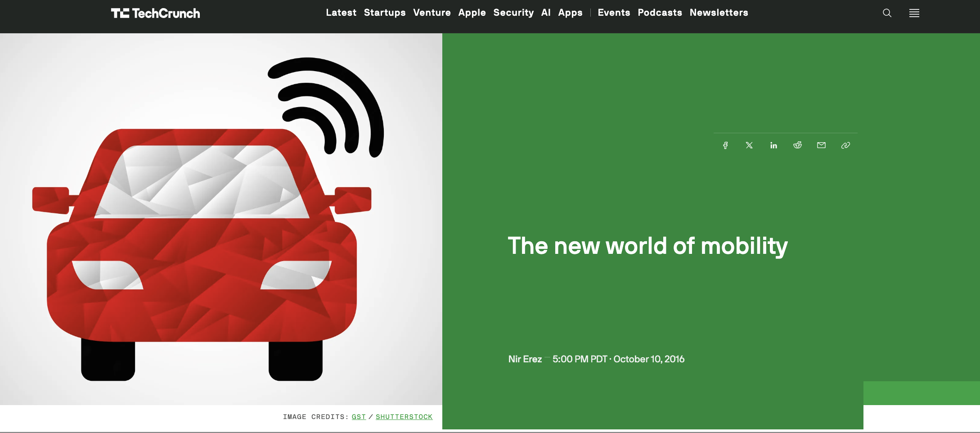Go to the Venture section
The height and width of the screenshot is (433, 980).
coord(432,13)
